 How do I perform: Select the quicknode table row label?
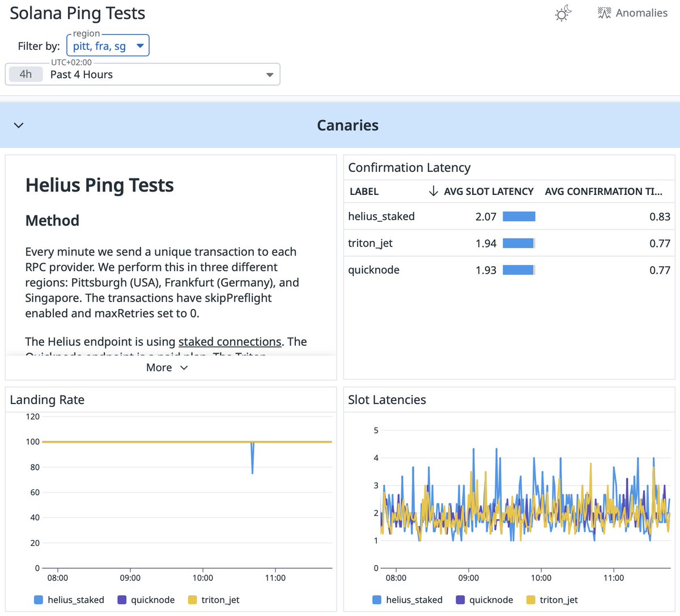[373, 270]
